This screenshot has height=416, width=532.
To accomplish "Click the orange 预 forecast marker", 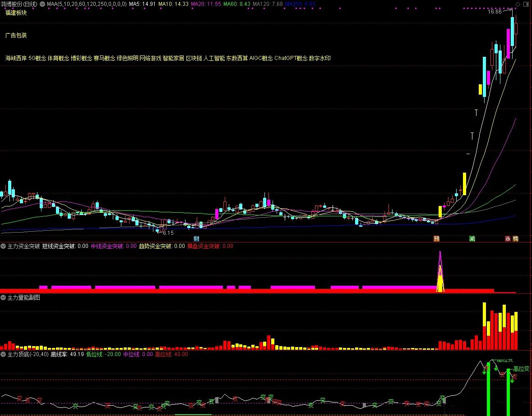I will [436, 238].
